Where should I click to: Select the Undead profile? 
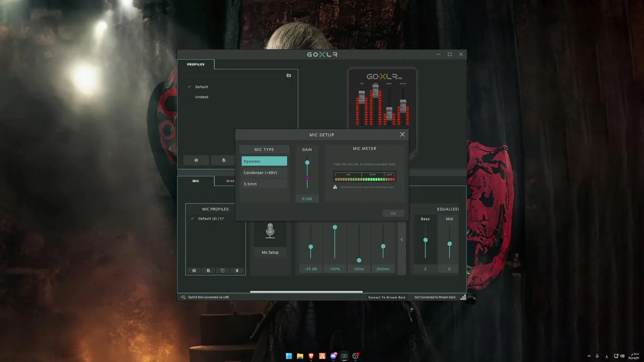point(201,97)
